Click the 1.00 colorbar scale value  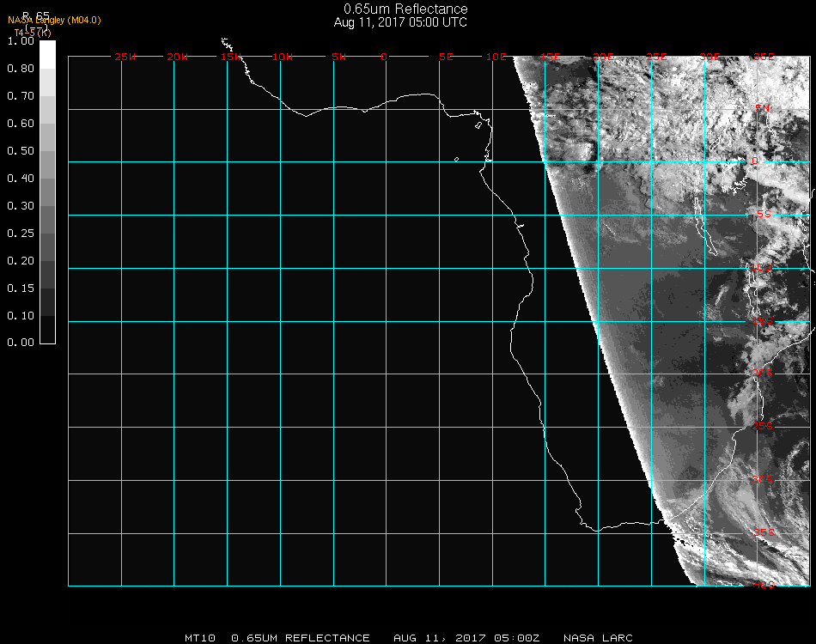21,41
